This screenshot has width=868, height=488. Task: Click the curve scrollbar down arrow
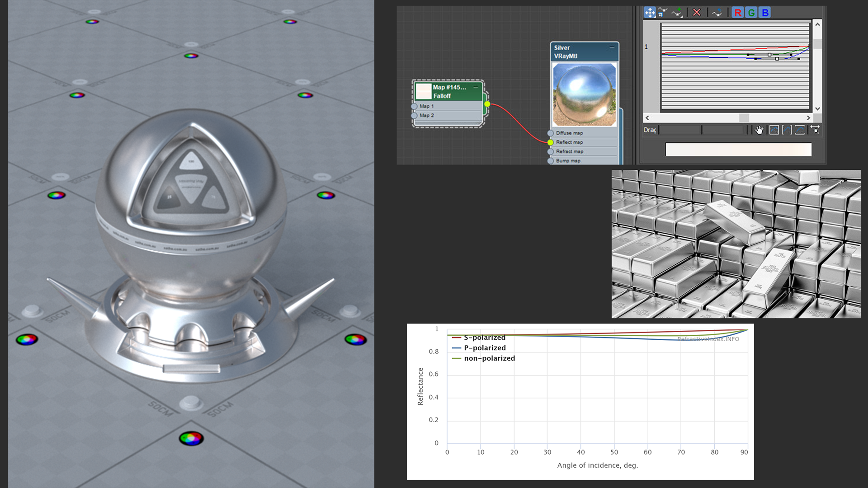[817, 109]
